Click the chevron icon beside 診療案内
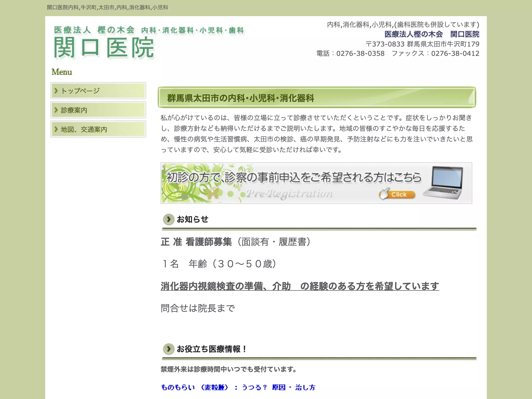532x399 pixels. (x=56, y=110)
